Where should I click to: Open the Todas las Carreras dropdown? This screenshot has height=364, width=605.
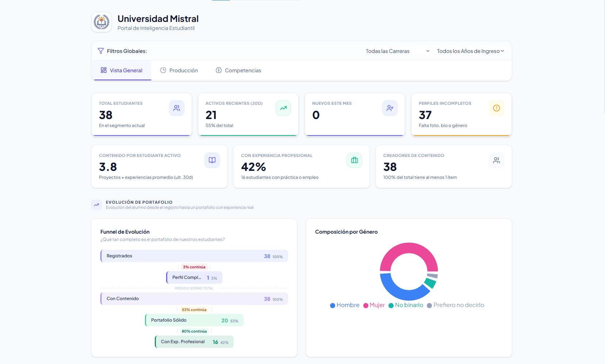coord(397,51)
